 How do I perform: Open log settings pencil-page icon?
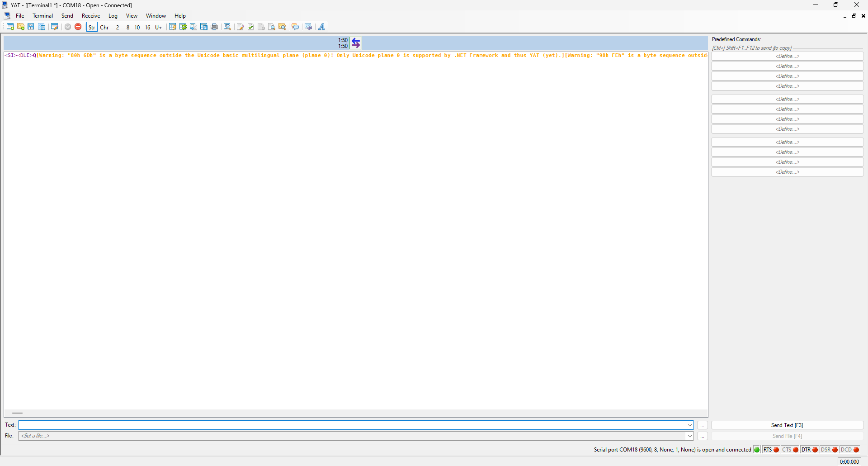(x=241, y=27)
